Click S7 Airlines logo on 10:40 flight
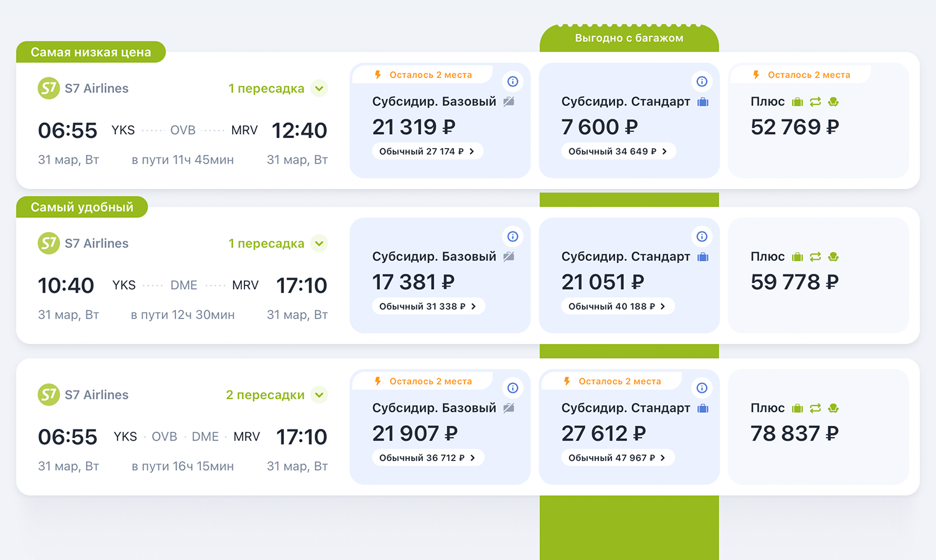Viewport: 936px width, 560px height. 49,243
